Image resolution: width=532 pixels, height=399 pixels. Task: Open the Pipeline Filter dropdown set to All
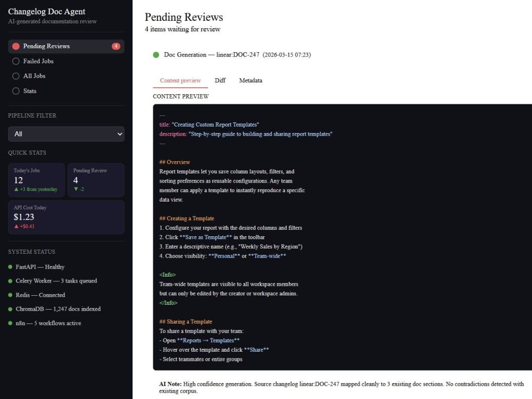pyautogui.click(x=66, y=134)
